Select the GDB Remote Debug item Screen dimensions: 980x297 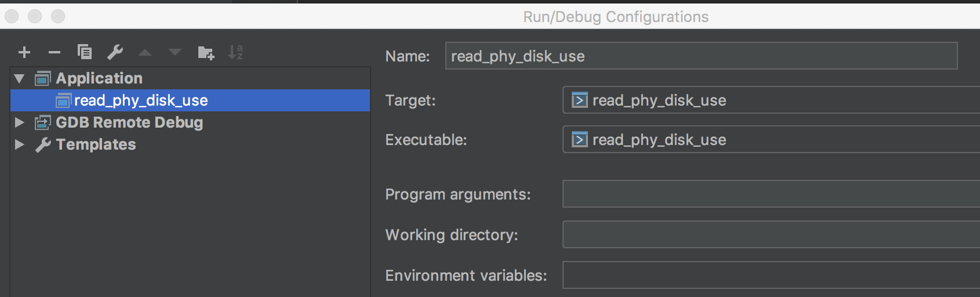[x=129, y=122]
